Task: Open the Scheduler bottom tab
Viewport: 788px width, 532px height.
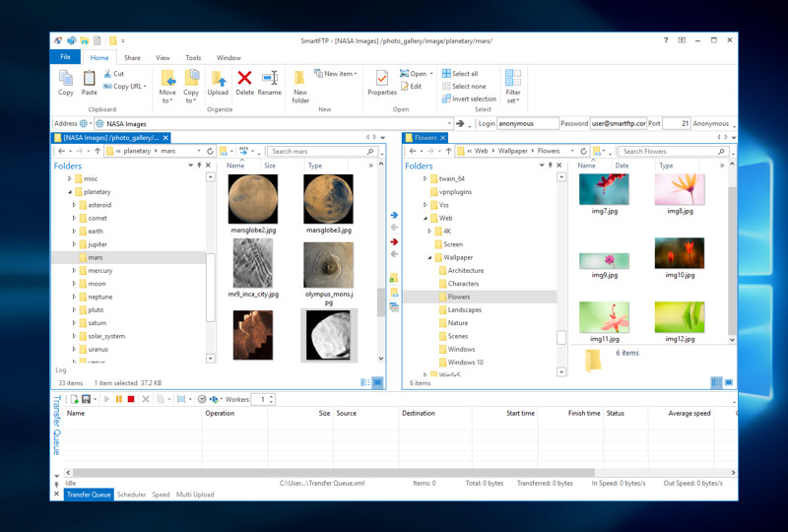Action: [131, 495]
